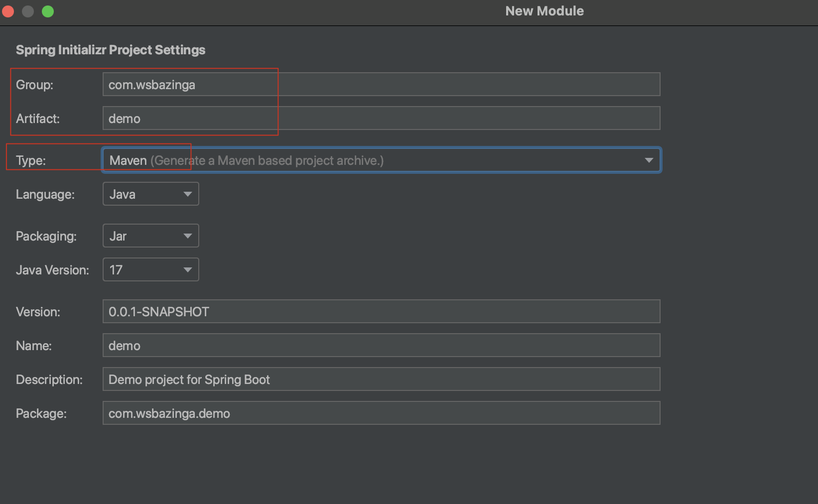Click the Artifact label
Image resolution: width=818 pixels, height=504 pixels.
coord(38,119)
